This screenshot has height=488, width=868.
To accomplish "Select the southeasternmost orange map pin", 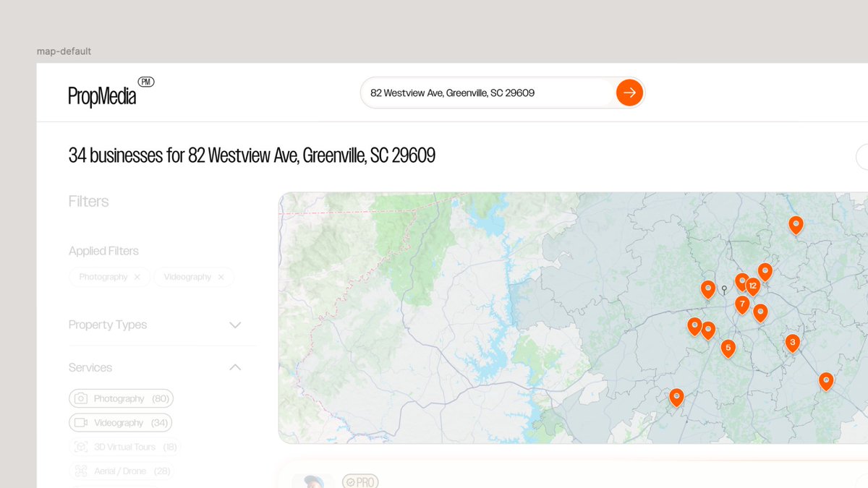I will 826,381.
